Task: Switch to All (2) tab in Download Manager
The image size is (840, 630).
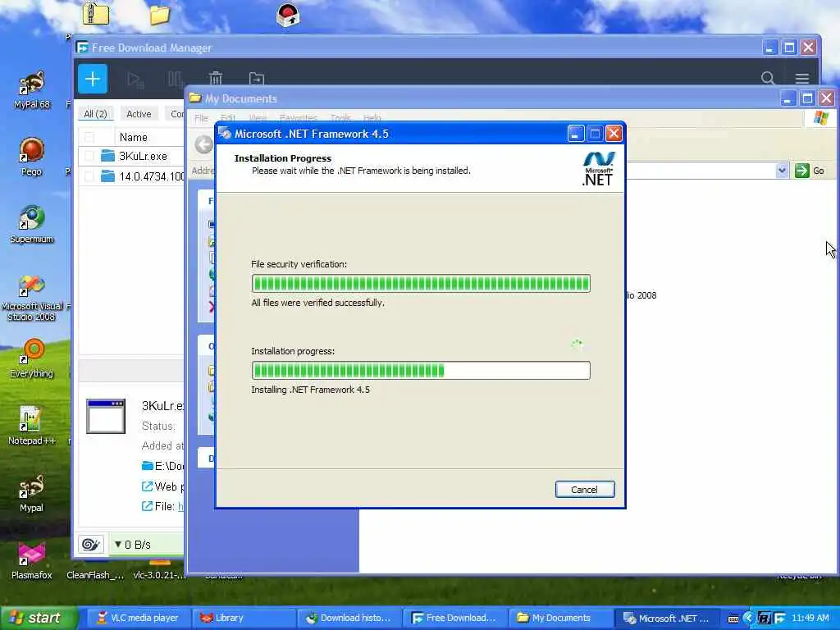Action: [x=95, y=113]
